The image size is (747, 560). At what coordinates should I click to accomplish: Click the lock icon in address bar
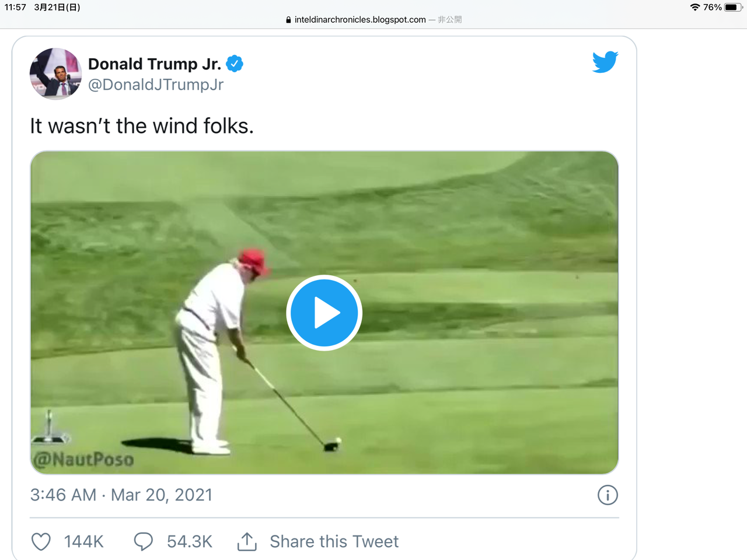[288, 20]
